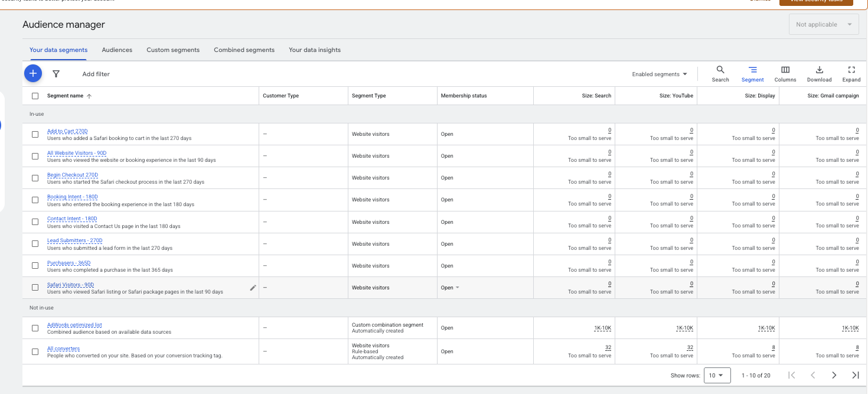Select the Purchasers - 365D row checkbox
Screen dimensions: 868x394
(x=35, y=266)
